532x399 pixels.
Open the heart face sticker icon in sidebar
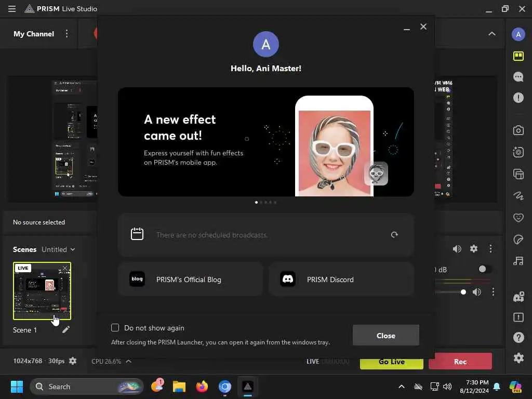click(518, 217)
